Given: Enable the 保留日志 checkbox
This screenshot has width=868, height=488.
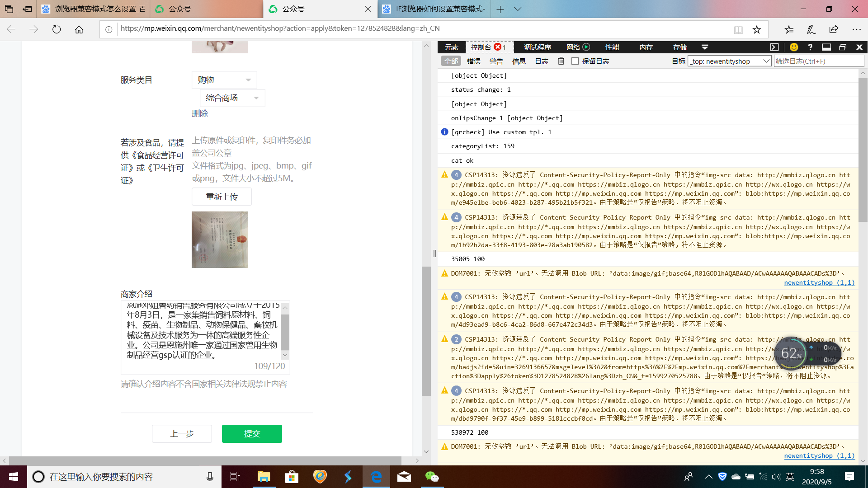Looking at the screenshot, I should click(x=575, y=61).
